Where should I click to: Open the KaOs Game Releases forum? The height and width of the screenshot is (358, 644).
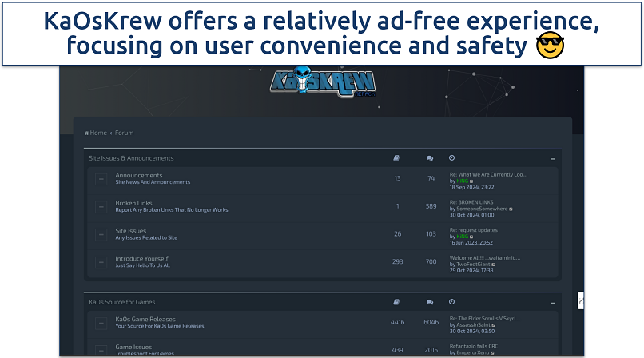(x=145, y=319)
